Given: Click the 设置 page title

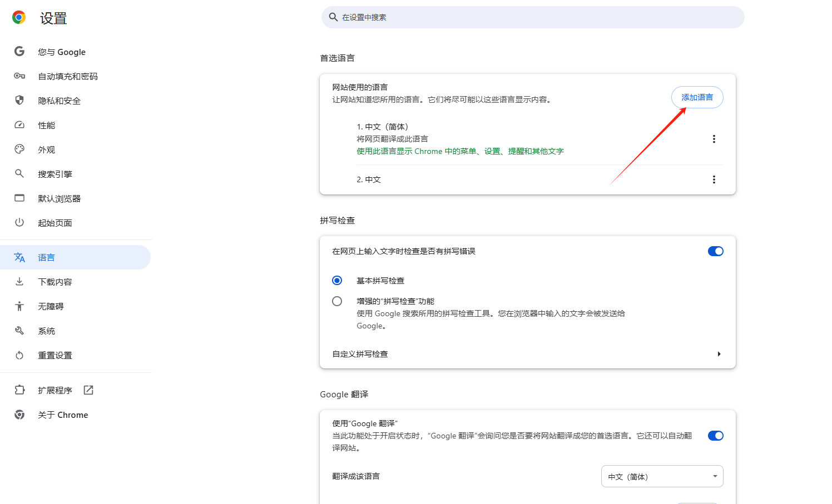Looking at the screenshot, I should click(53, 18).
